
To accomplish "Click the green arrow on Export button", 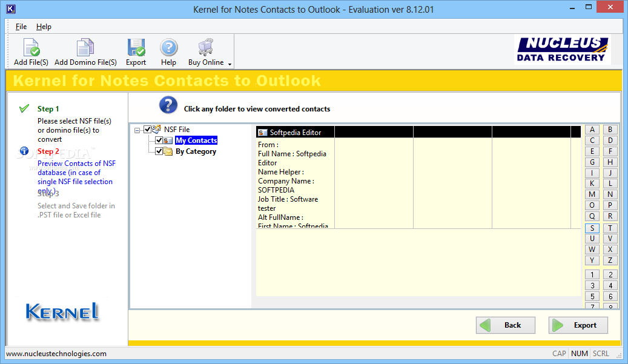I will click(x=558, y=325).
